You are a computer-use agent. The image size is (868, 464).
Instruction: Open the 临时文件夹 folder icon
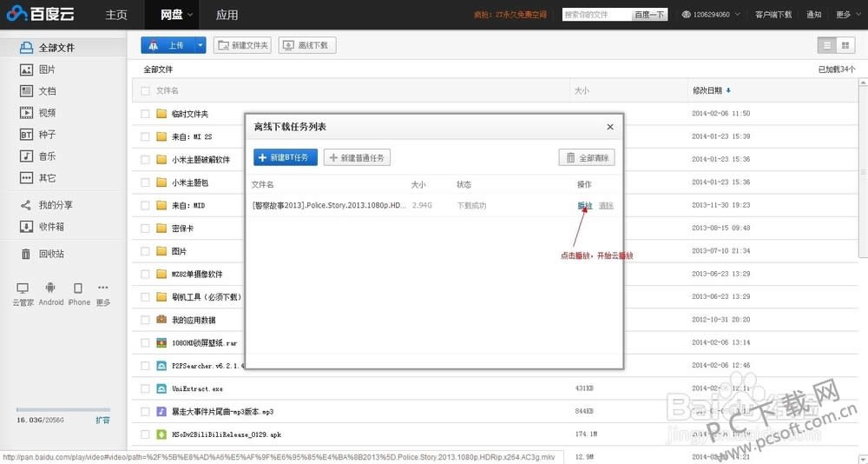pos(161,114)
